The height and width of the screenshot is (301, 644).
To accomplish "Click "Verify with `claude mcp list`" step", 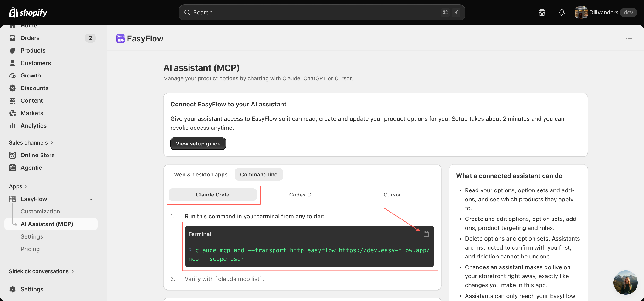I will pos(224,279).
